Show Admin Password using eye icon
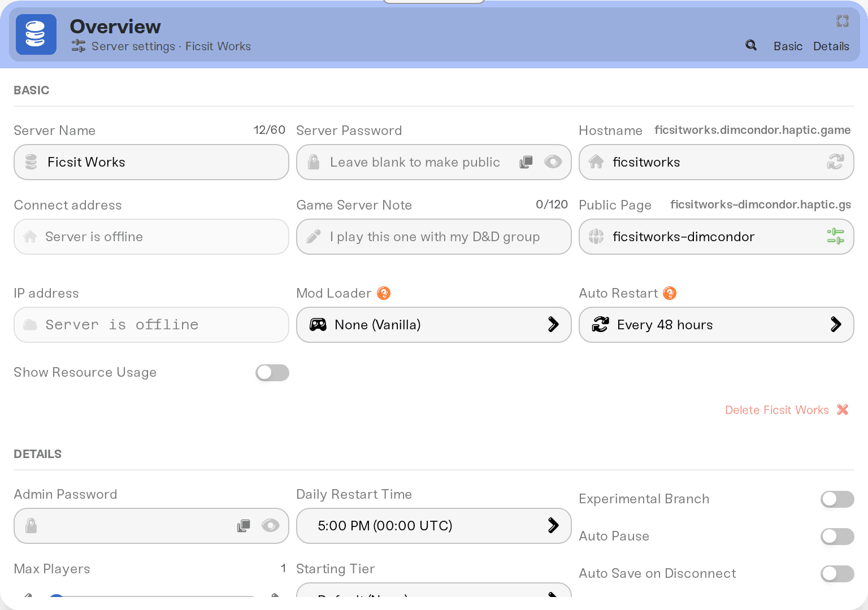 271,526
